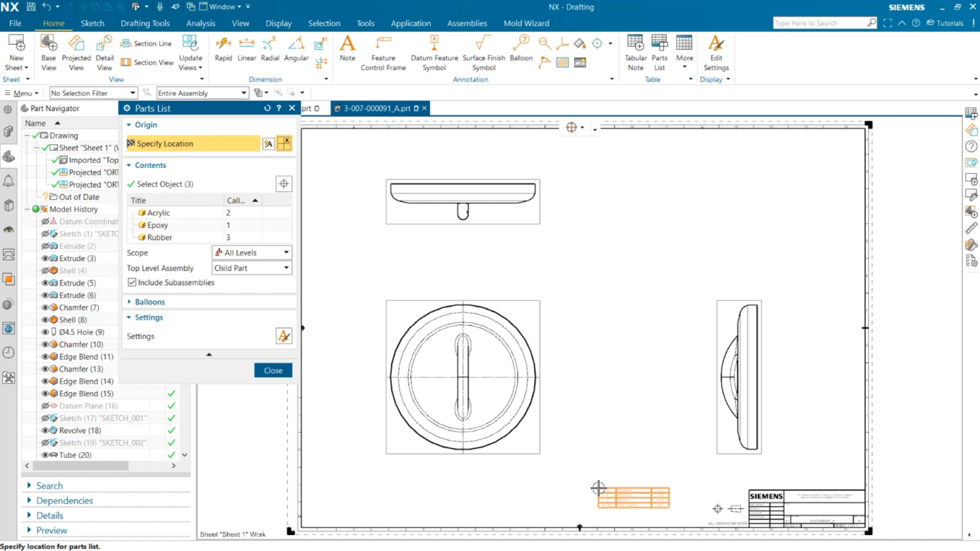Open the Note annotation tool
Image resolution: width=980 pixels, height=551 pixels.
click(347, 52)
